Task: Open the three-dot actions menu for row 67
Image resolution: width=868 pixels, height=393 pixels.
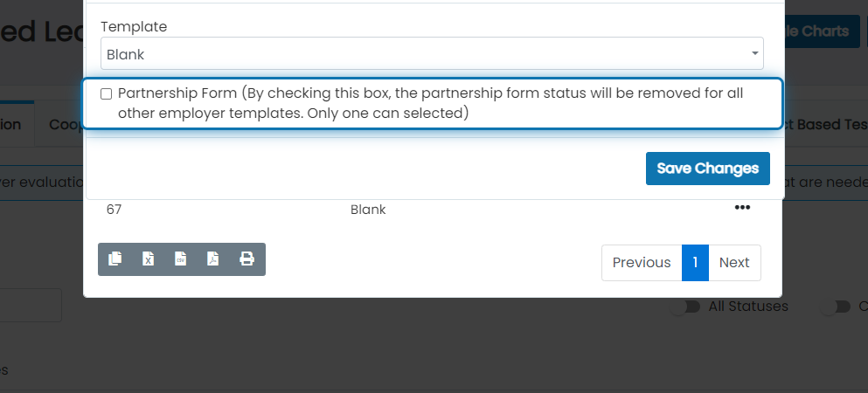Action: pos(742,207)
